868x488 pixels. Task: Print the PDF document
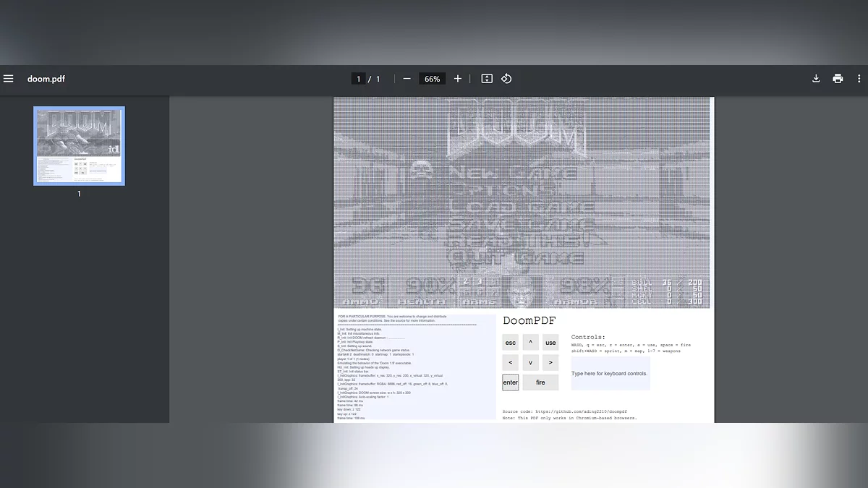838,79
